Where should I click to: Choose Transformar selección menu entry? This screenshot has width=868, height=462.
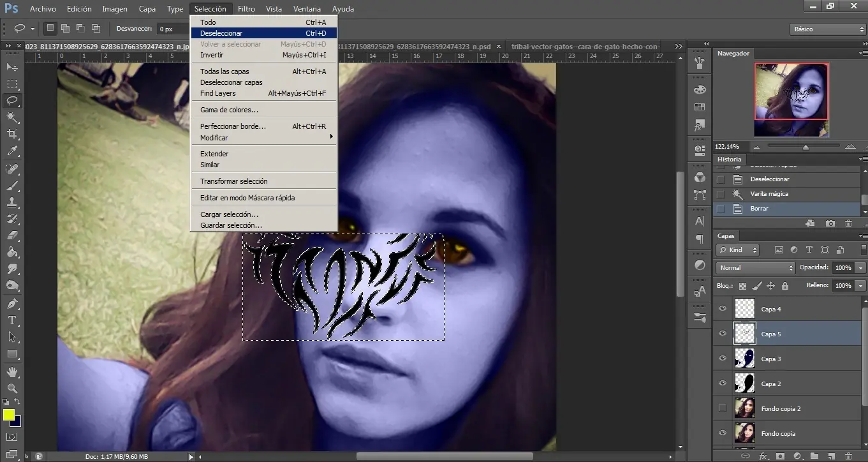coord(263,181)
